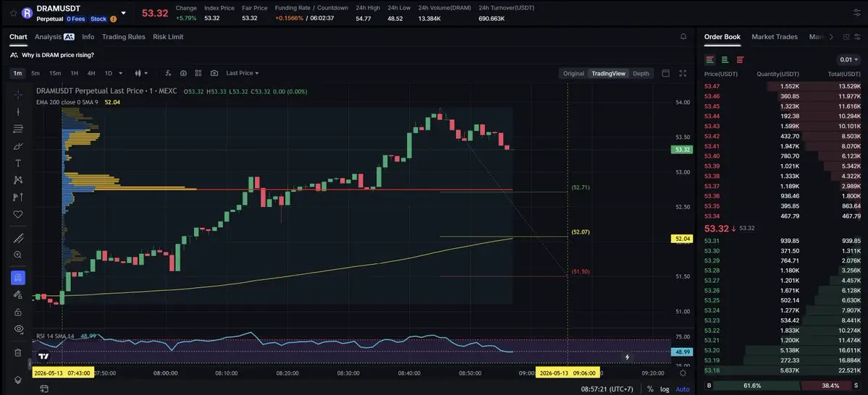Open the Analysis AI tab
Screen dimensions: 868x395
pos(54,36)
